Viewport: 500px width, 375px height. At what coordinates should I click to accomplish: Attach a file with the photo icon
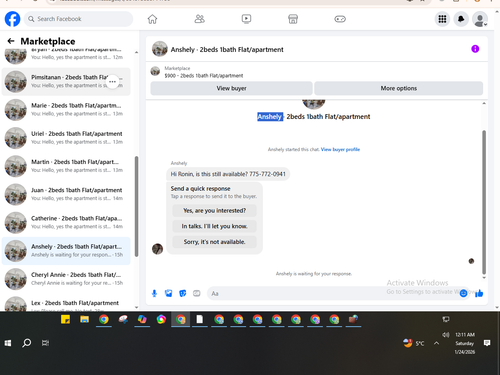169,293
